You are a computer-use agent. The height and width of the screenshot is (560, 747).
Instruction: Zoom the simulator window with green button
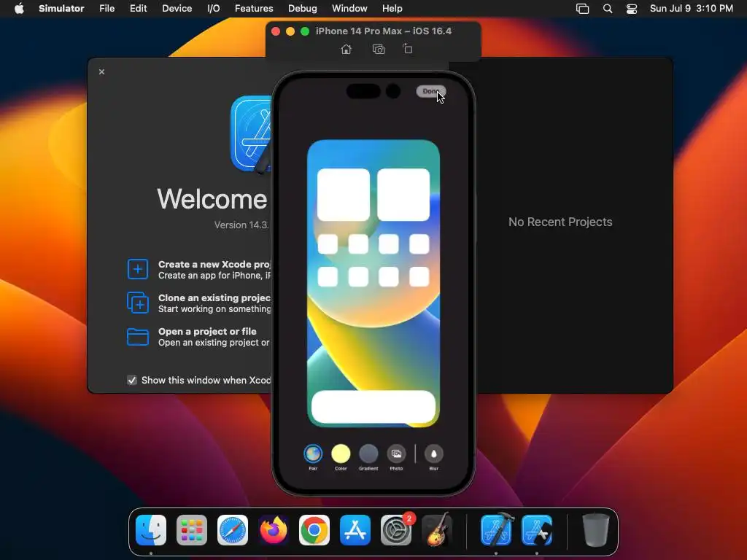click(x=305, y=31)
